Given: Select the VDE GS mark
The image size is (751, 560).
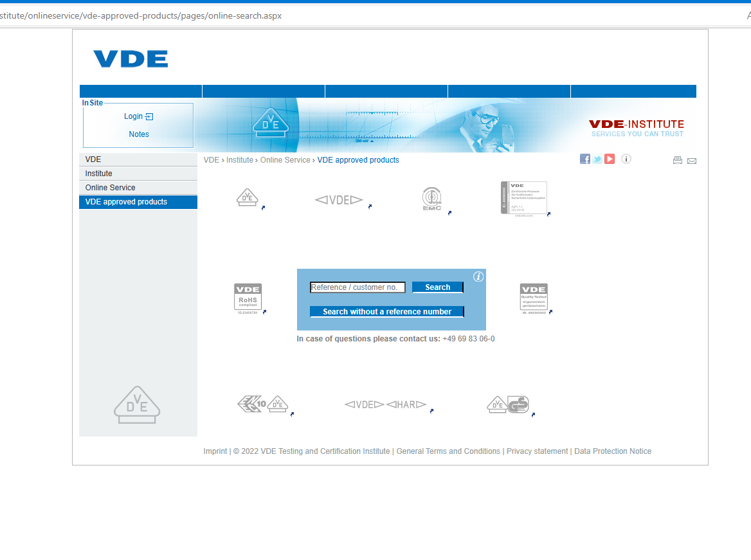Looking at the screenshot, I should pyautogui.click(x=508, y=404).
